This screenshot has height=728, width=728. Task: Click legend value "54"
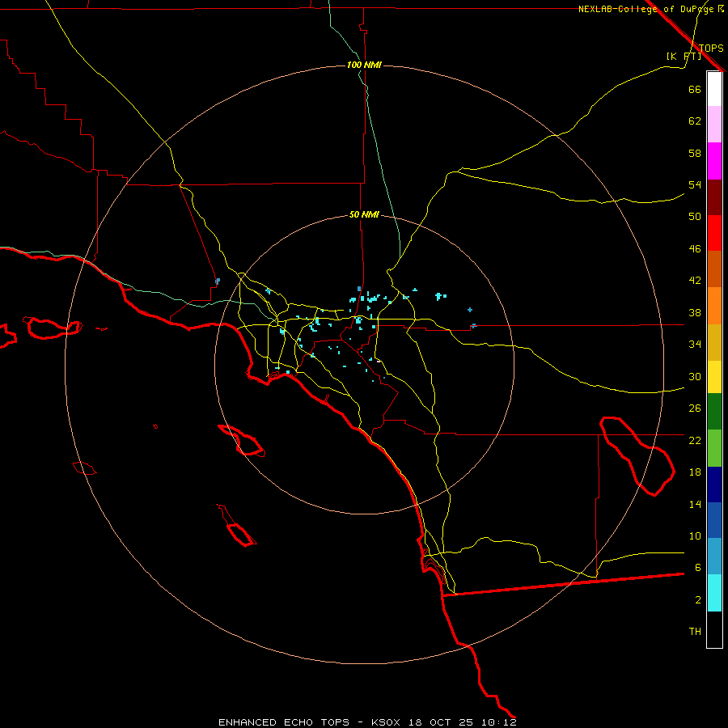695,184
